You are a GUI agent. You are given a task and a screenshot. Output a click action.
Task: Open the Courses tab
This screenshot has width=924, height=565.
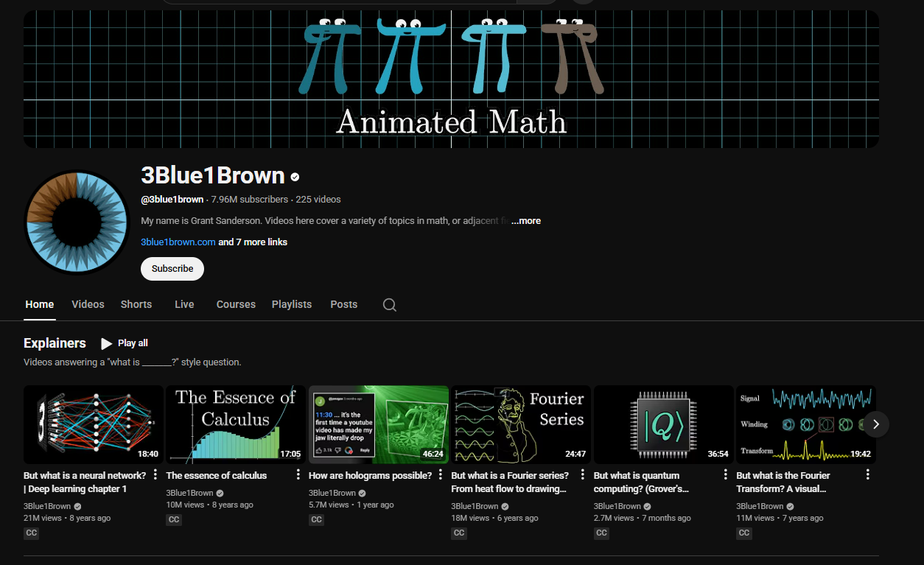236,304
